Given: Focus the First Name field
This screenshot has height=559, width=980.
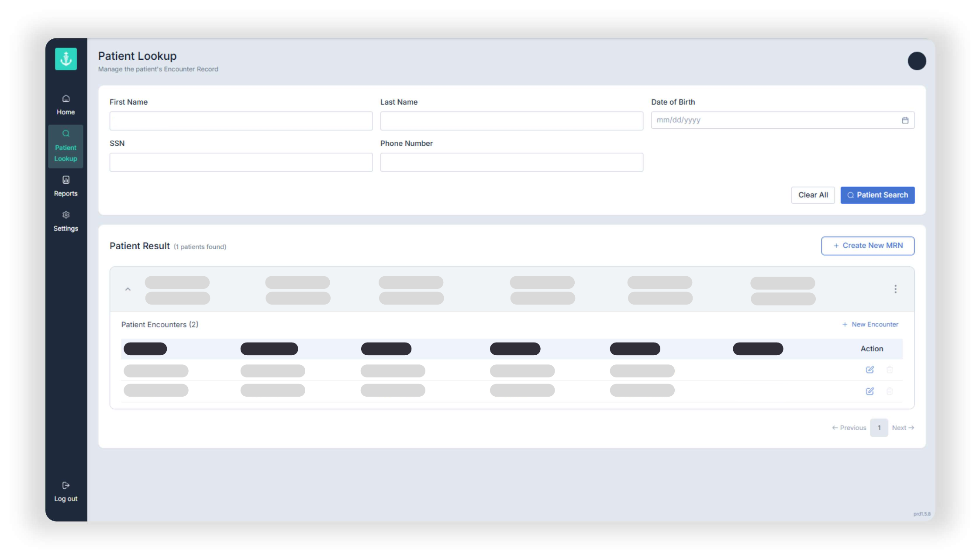Looking at the screenshot, I should 241,121.
